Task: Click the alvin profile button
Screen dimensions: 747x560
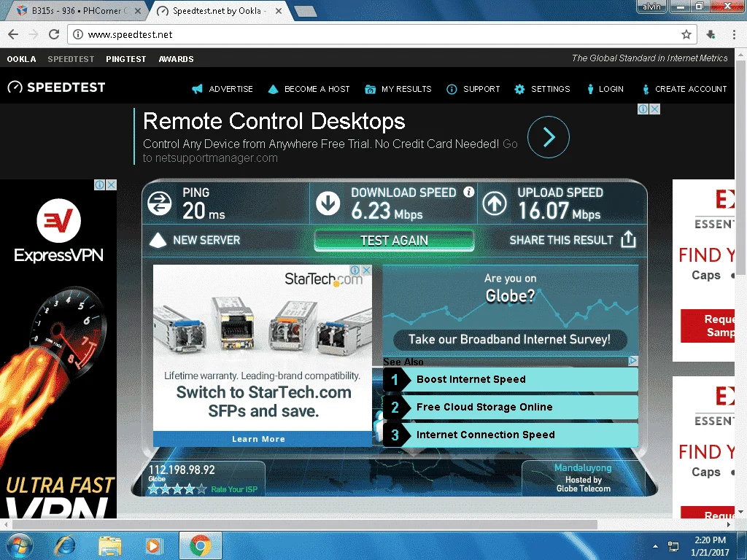Action: pyautogui.click(x=651, y=6)
